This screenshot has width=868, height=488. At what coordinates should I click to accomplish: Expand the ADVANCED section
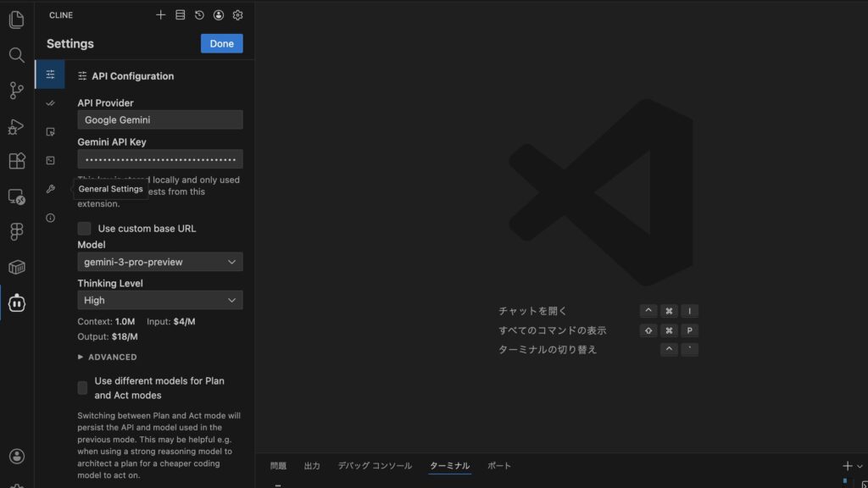[x=107, y=358]
